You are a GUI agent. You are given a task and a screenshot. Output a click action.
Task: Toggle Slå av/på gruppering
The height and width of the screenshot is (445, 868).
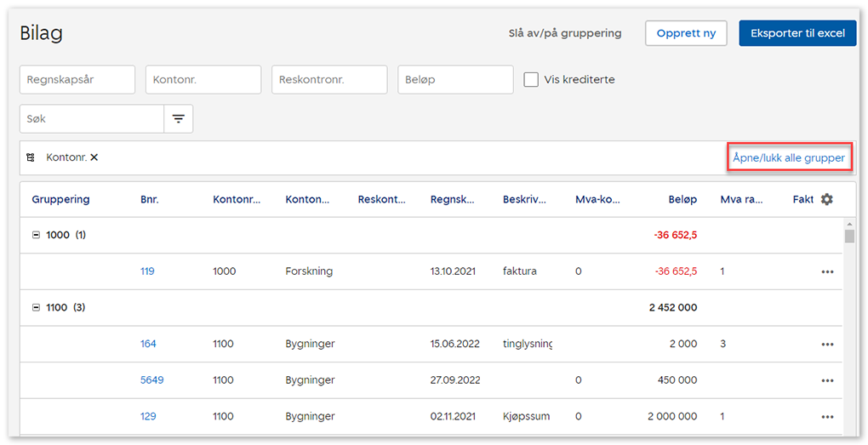[x=564, y=33]
